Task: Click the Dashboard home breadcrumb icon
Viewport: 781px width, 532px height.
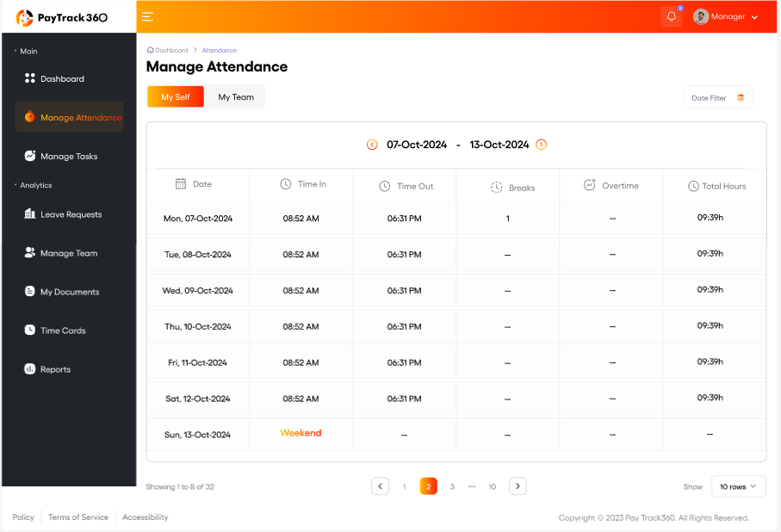Action: pyautogui.click(x=151, y=50)
